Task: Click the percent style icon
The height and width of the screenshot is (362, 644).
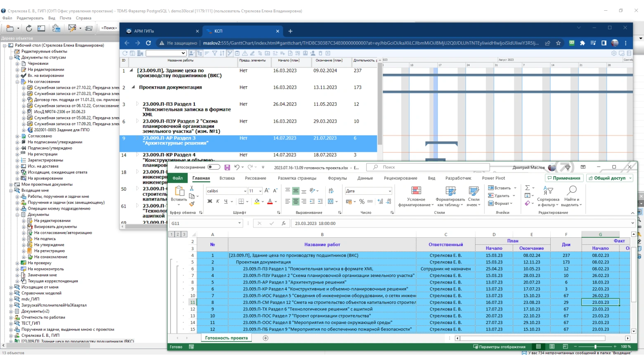Action: point(362,201)
